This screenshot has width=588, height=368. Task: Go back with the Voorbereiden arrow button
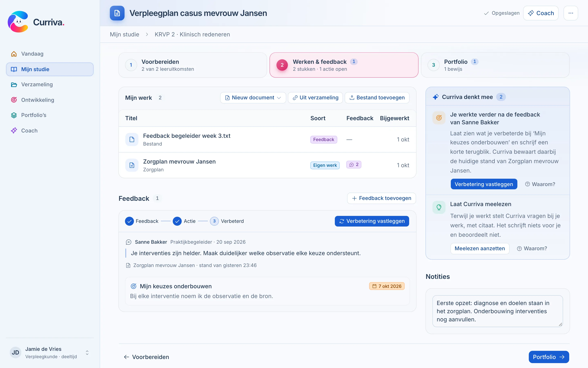click(x=146, y=357)
